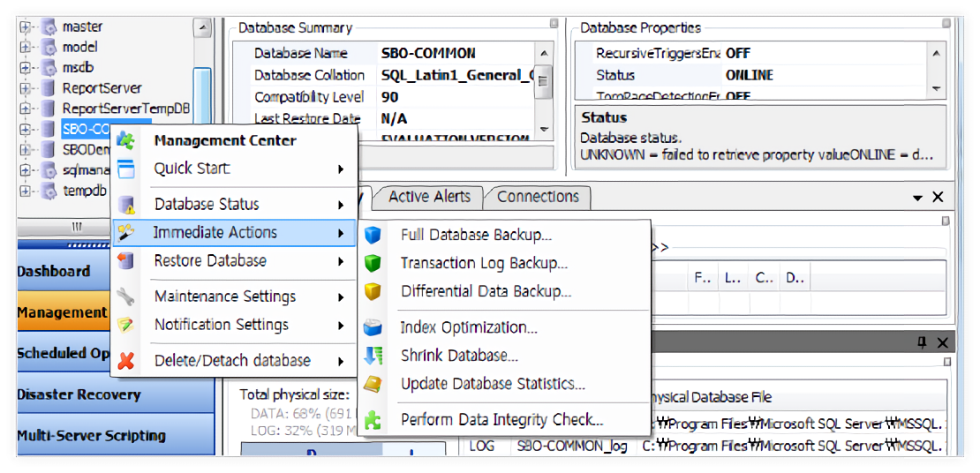
Task: Expand the tempdb database tree node
Action: tap(25, 191)
